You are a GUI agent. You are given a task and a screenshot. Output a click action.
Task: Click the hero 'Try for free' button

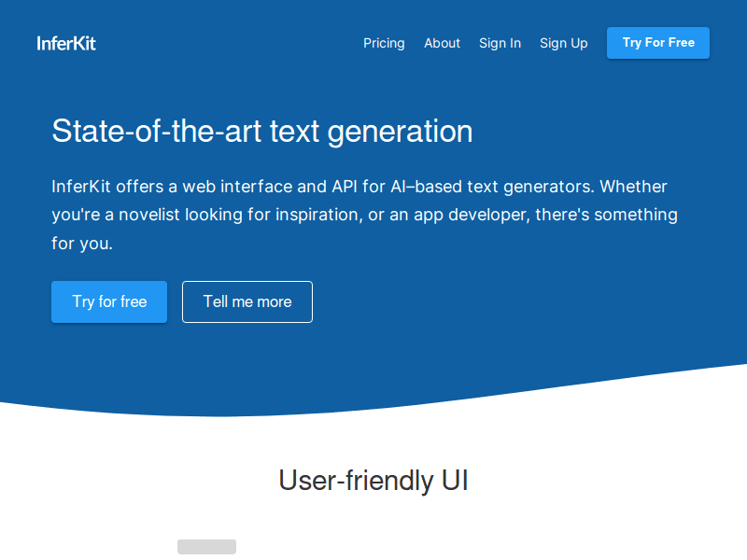point(109,301)
